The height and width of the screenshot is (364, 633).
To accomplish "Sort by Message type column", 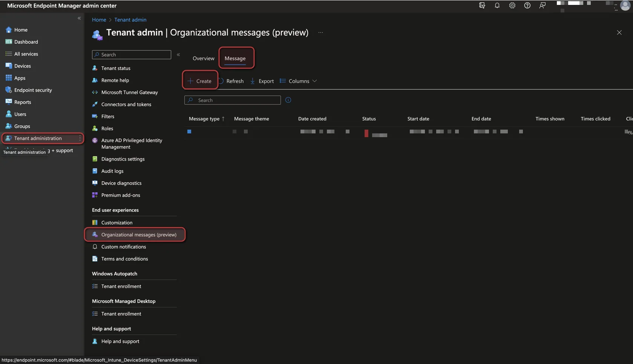I will pos(207,119).
